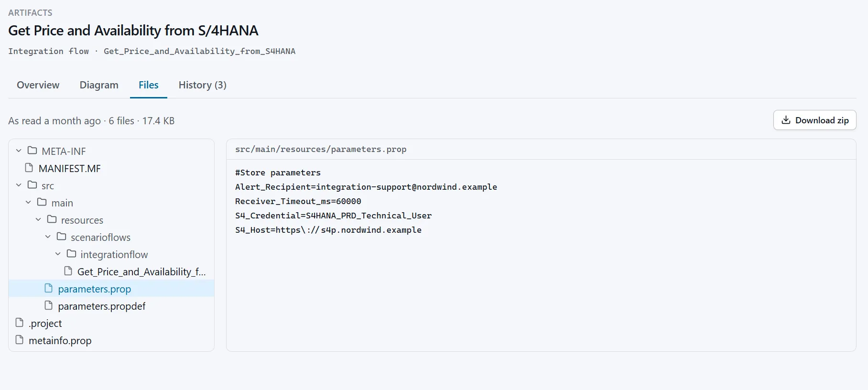Open the Diagram tab

[99, 85]
